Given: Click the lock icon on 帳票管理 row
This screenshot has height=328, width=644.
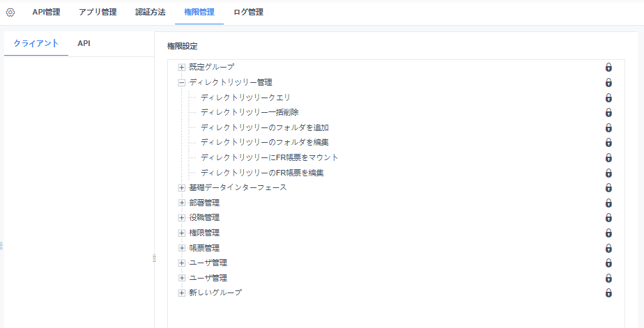Looking at the screenshot, I should [608, 248].
